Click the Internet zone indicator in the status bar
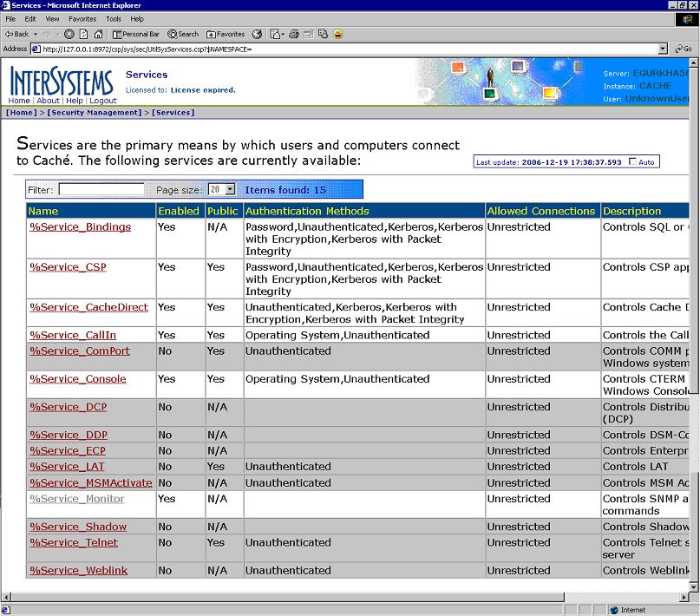The image size is (700, 616). (x=628, y=610)
